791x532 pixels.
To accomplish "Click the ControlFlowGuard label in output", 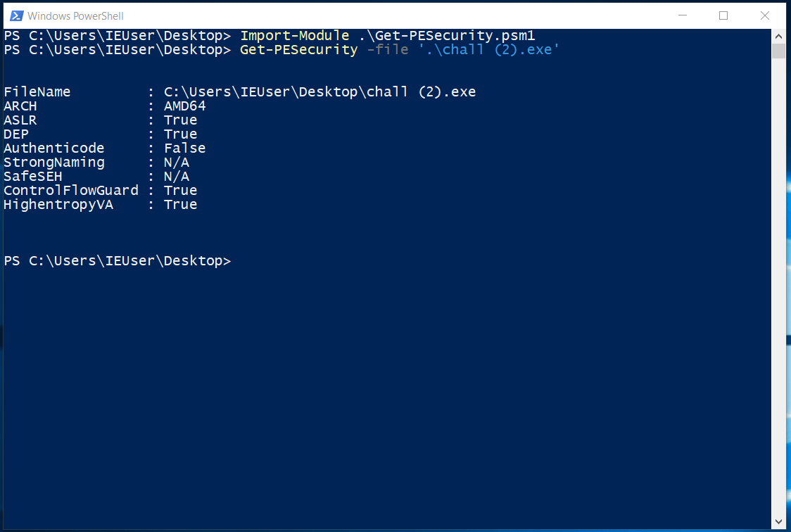I will [70, 191].
